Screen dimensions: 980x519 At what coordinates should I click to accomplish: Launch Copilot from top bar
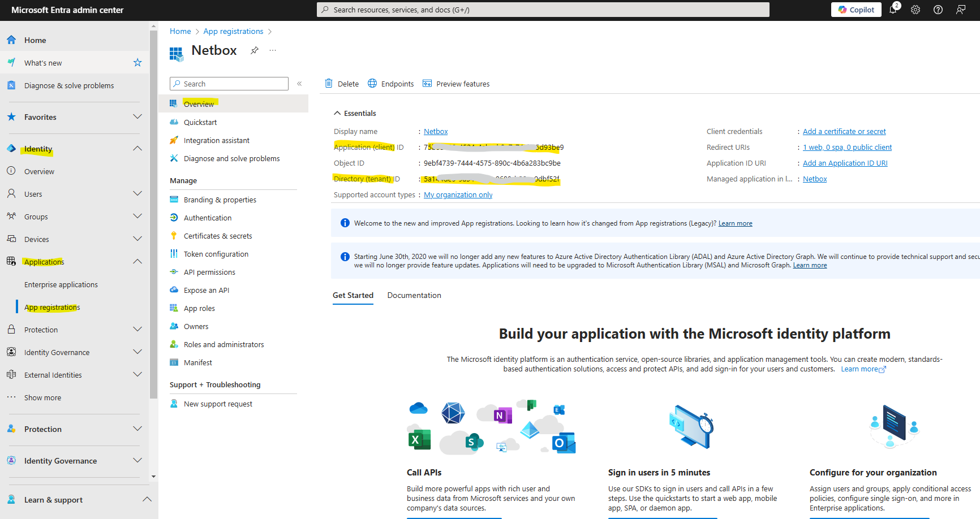(856, 10)
